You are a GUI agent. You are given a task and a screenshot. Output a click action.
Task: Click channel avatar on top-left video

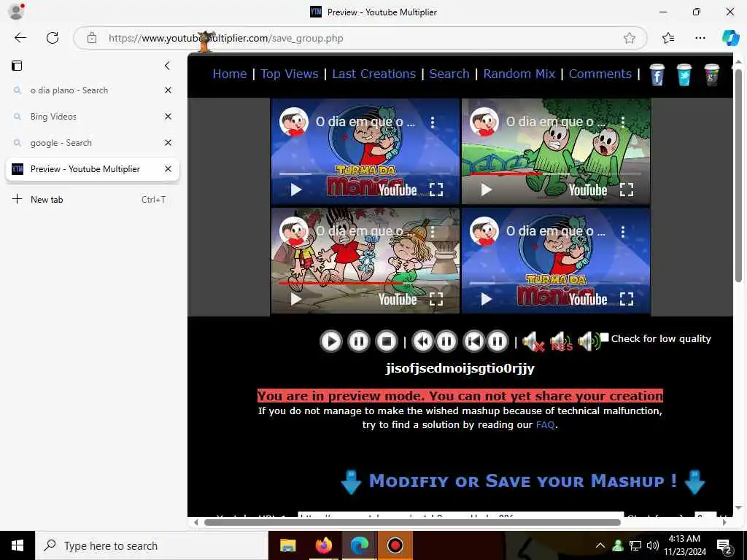[293, 122]
